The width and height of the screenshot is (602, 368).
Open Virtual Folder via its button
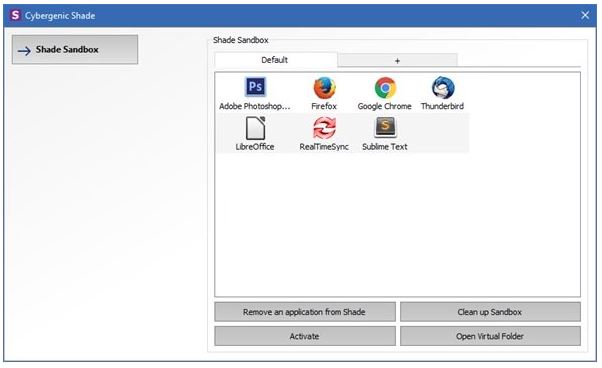click(x=490, y=336)
